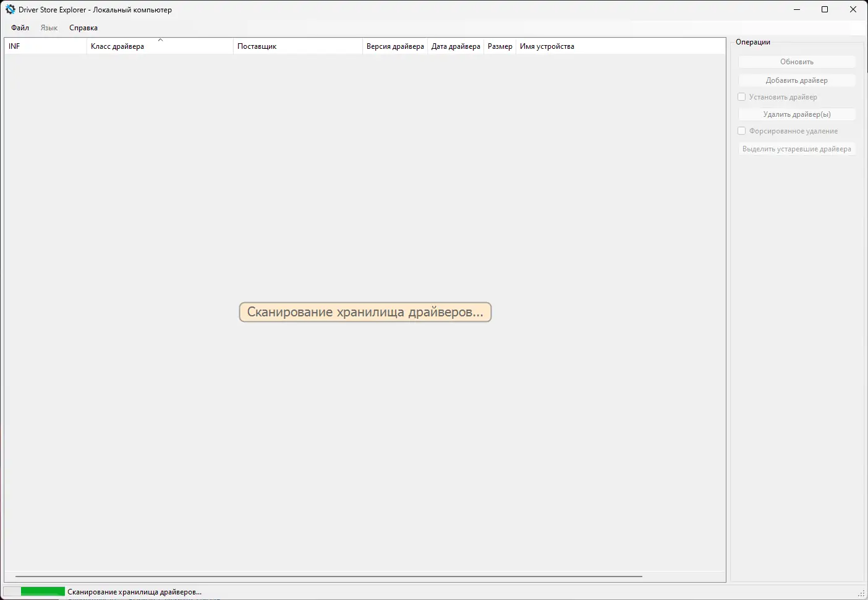Sort drivers by the Размер column
The height and width of the screenshot is (600, 868).
click(x=500, y=46)
